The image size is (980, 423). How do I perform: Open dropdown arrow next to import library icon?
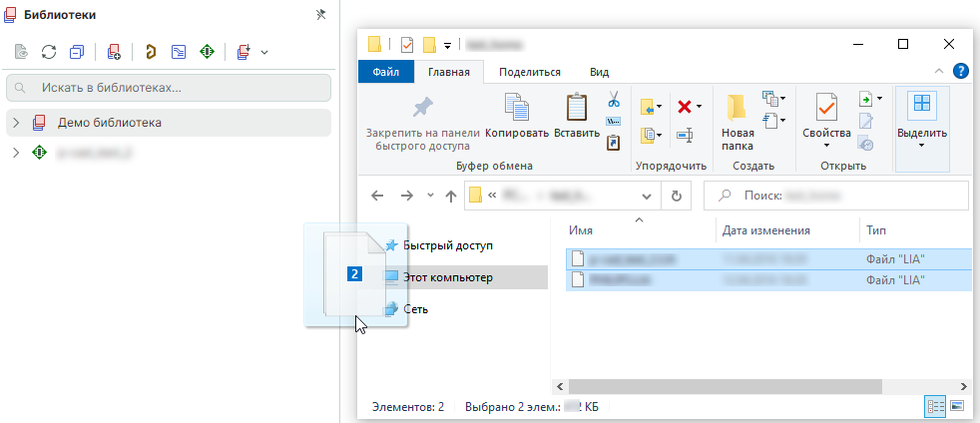(264, 53)
